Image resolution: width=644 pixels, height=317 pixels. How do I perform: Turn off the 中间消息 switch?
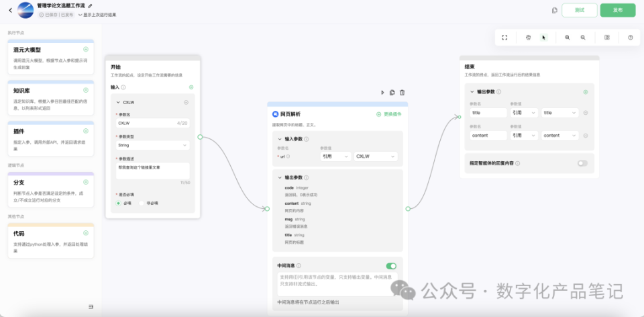(391, 266)
